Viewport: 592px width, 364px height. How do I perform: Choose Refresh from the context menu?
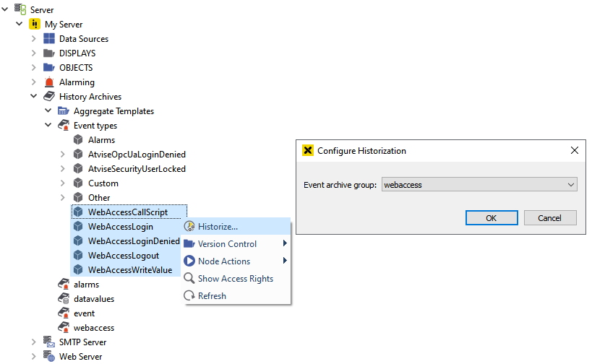236,295
